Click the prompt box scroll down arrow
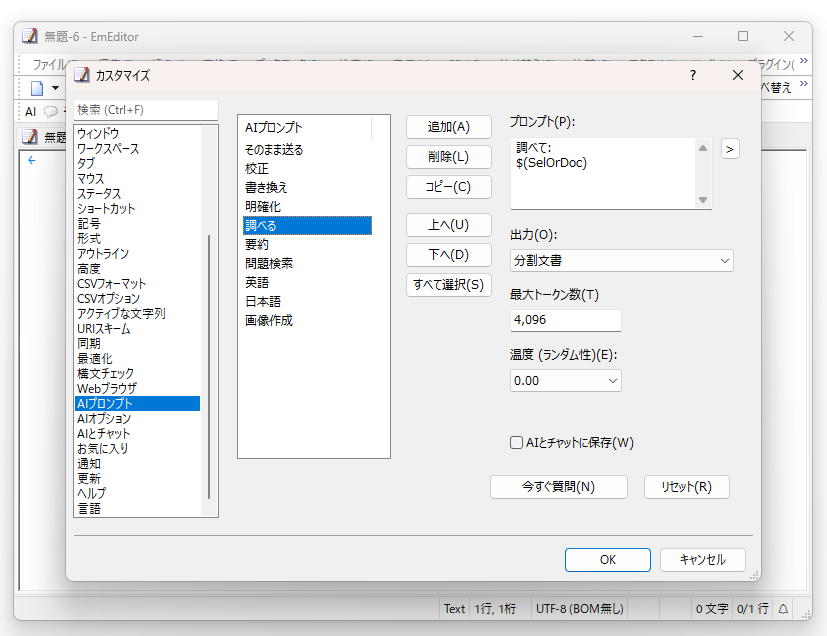The height and width of the screenshot is (636, 827). (703, 200)
